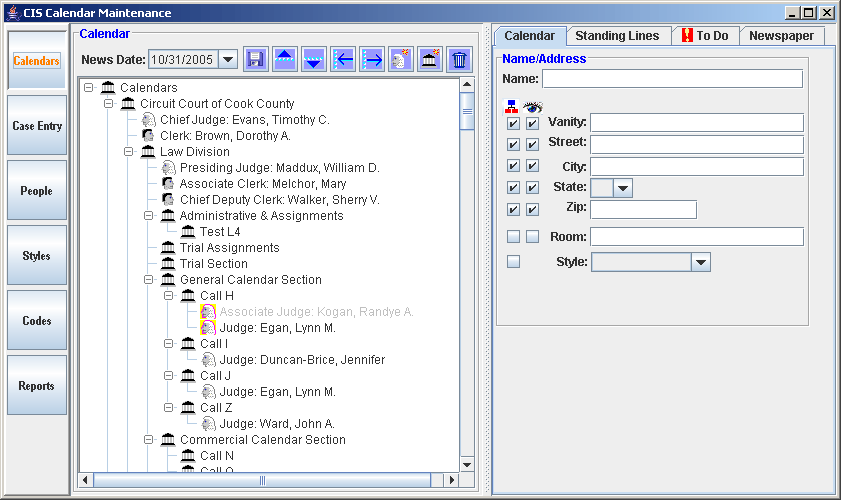Click the judge icon beside Presiding Judge Maddux
Screen dimensions: 841x500
(x=168, y=168)
